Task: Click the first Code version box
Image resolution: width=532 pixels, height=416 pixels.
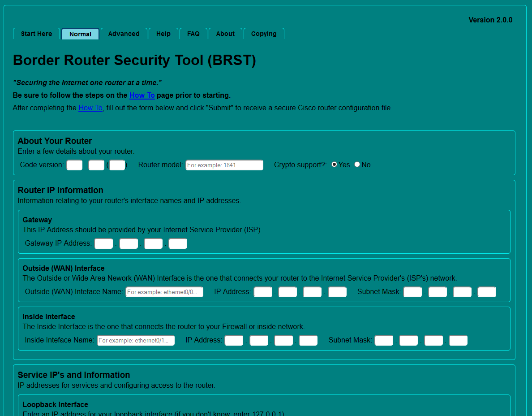Action: (x=74, y=165)
